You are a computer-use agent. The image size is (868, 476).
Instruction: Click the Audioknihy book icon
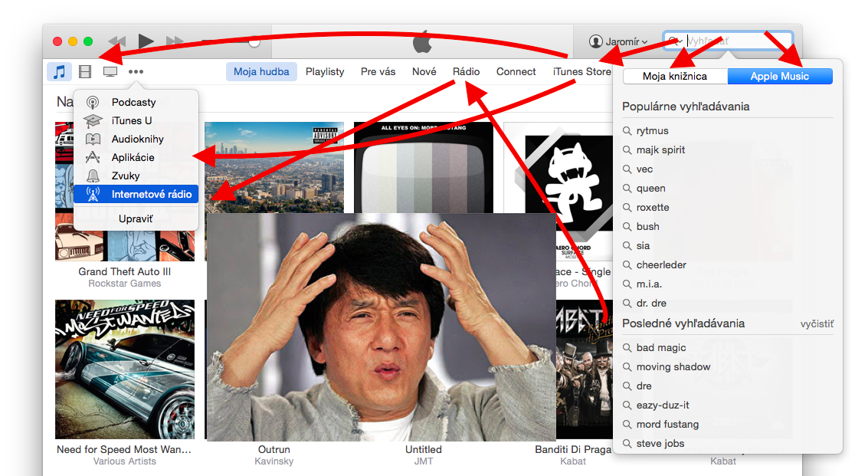tap(93, 139)
